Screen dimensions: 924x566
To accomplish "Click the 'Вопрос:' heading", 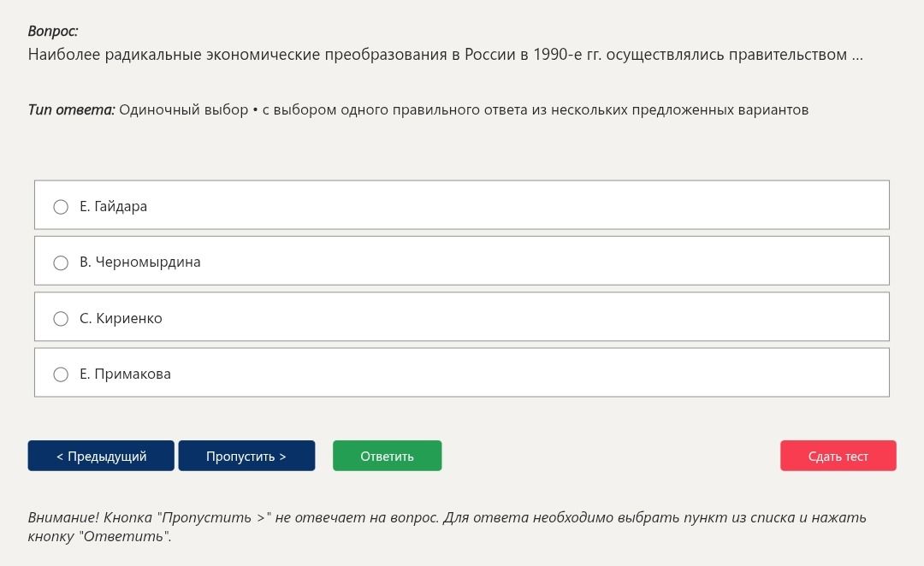I will [53, 32].
